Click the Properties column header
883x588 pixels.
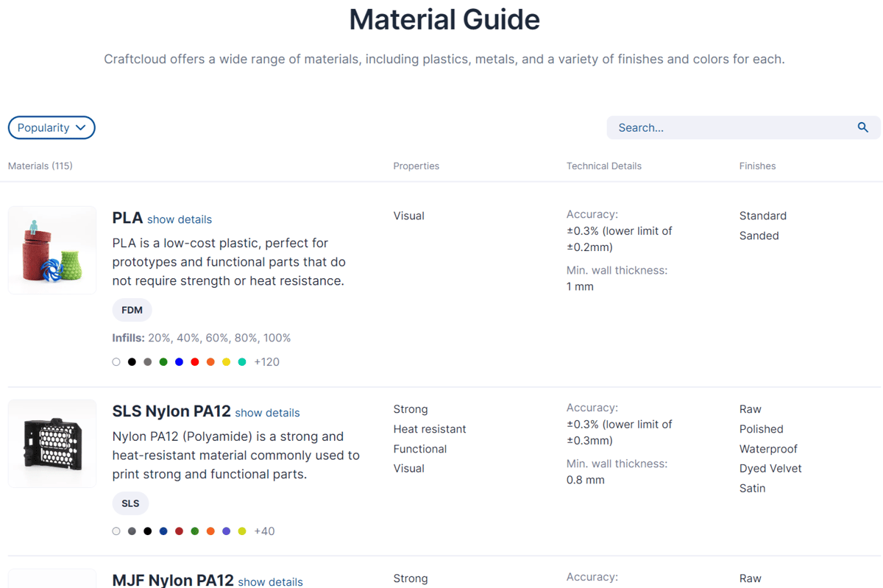(416, 166)
